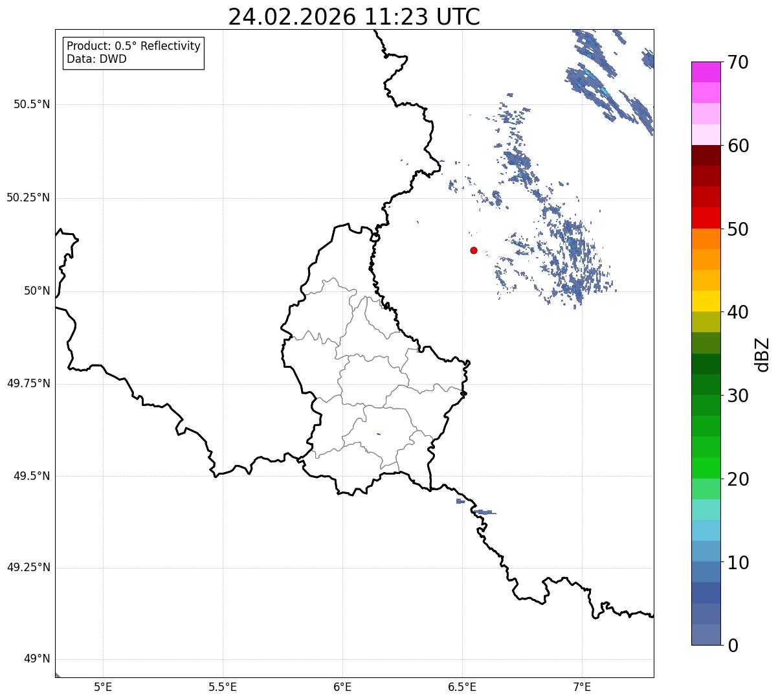Click the '5.5°E' longitude label
Image resolution: width=778 pixels, height=700 pixels.
[223, 687]
